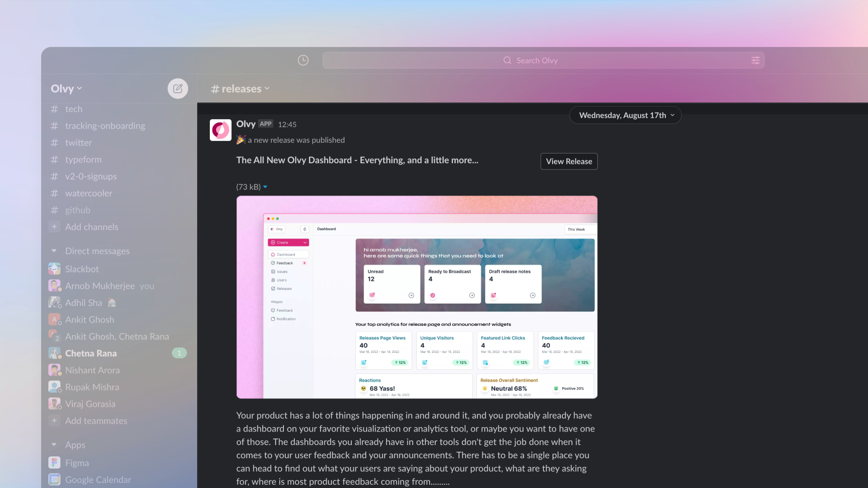Image resolution: width=868 pixels, height=488 pixels.
Task: Click the watercooler channel in sidebar
Action: pos(89,193)
